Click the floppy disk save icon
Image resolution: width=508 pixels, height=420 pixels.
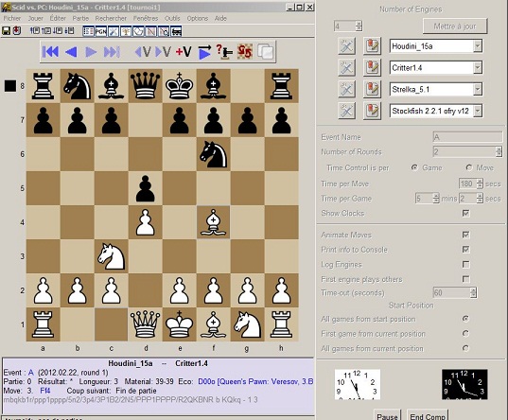click(x=7, y=31)
